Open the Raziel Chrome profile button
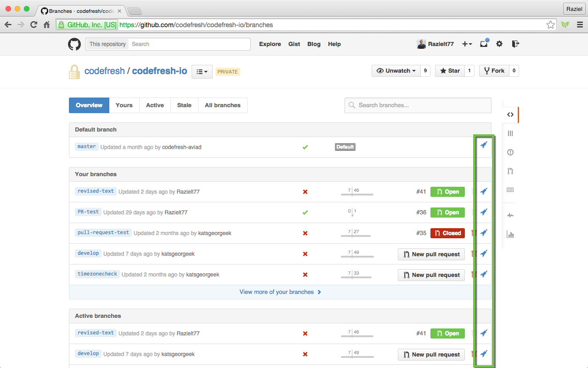The image size is (588, 368). (x=574, y=9)
